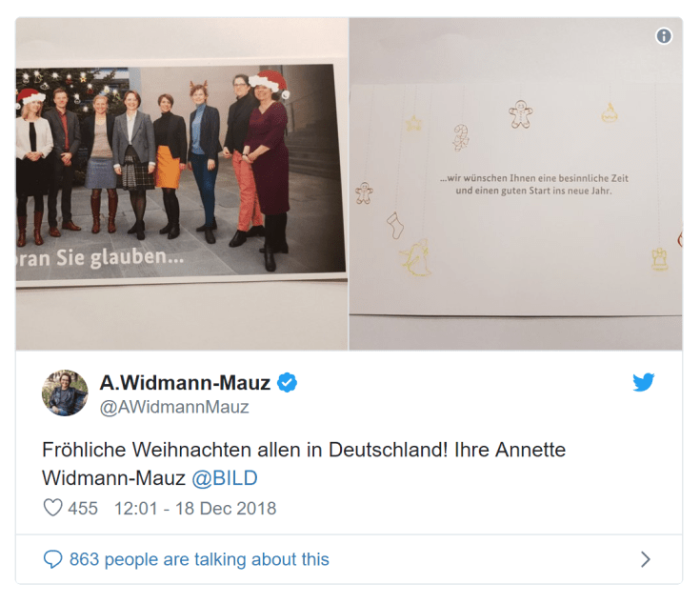700x604 pixels.
Task: Click the Twitter bird logo
Action: (x=643, y=382)
